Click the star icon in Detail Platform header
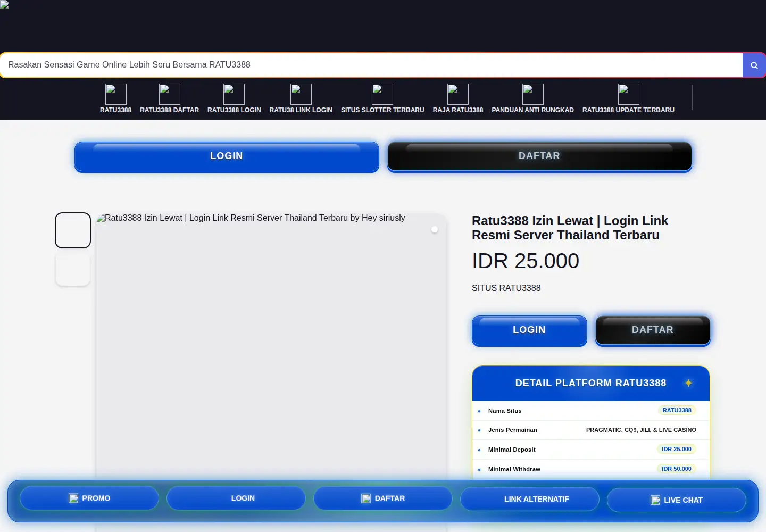Image resolution: width=766 pixels, height=532 pixels. (688, 383)
